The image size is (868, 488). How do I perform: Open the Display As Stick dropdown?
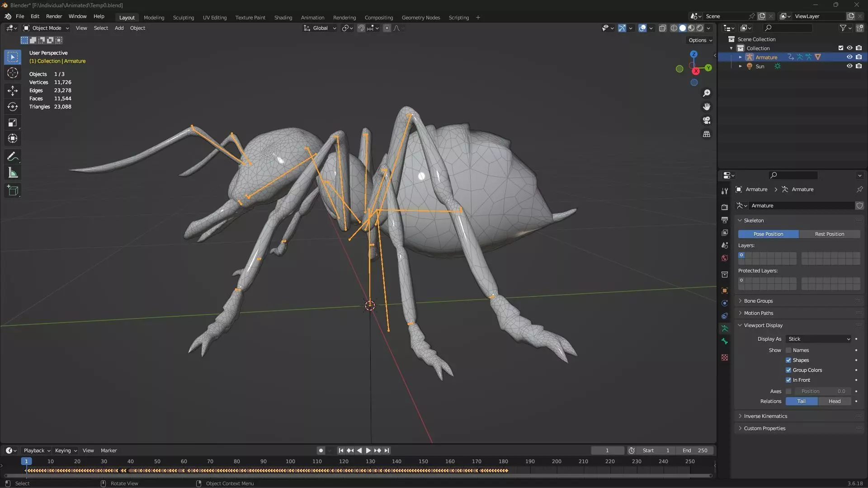tap(819, 339)
